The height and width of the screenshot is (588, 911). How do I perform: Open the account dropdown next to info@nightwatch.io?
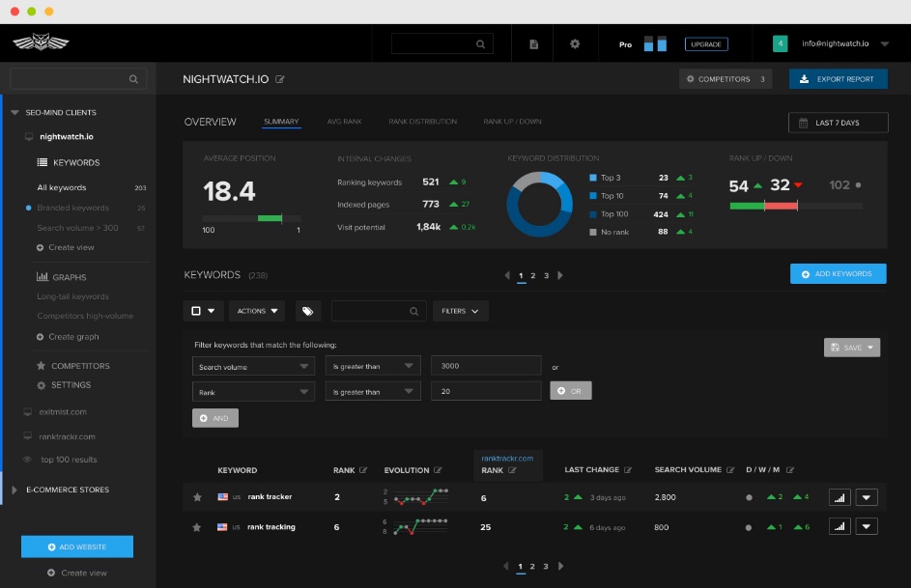pos(884,43)
